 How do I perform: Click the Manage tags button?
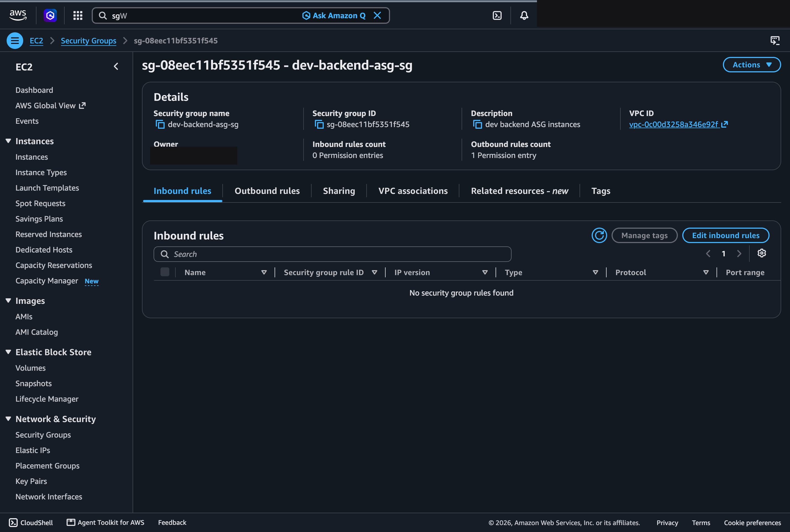point(644,235)
